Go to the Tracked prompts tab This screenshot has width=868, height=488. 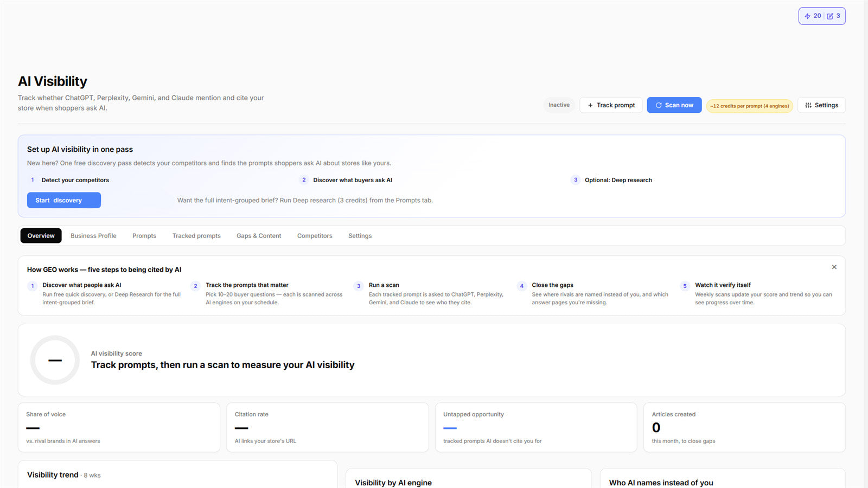[x=196, y=236]
